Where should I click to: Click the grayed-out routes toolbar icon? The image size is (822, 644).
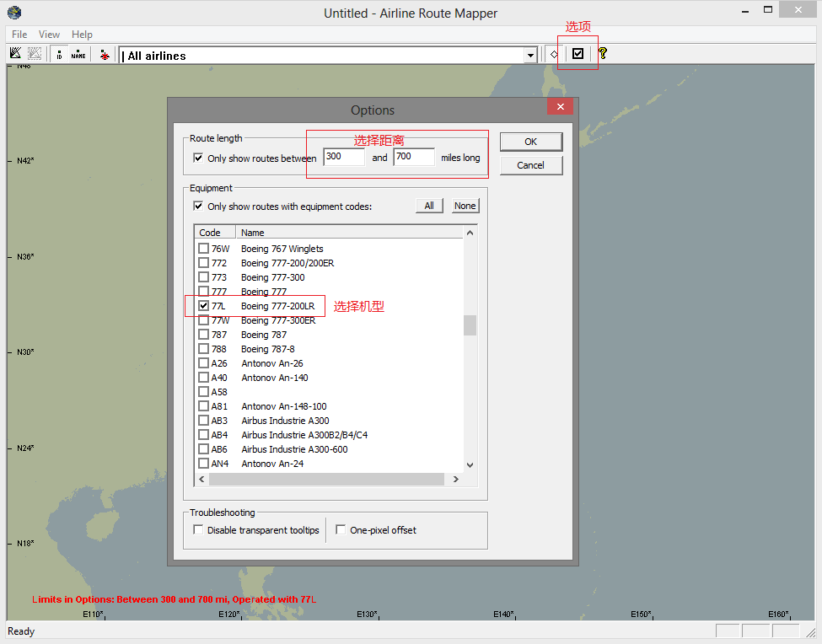point(35,53)
